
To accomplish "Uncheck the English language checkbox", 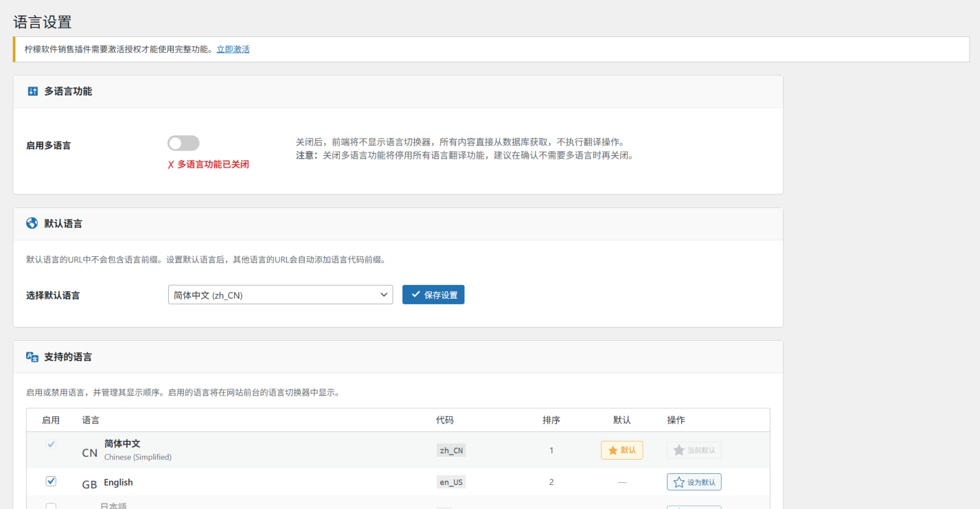I will click(51, 482).
